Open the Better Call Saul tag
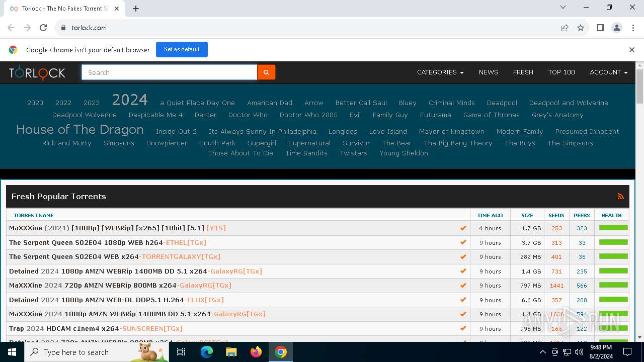This screenshot has height=362, width=644. (x=361, y=103)
